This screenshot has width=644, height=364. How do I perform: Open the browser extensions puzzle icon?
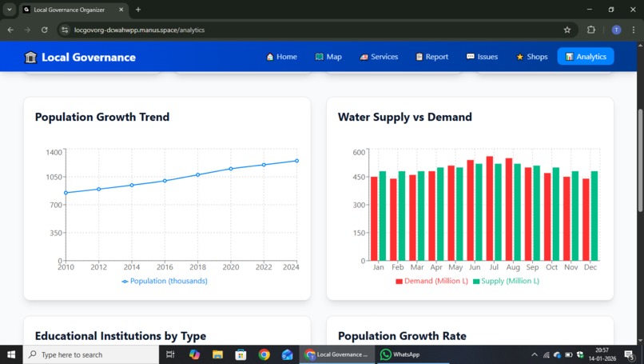(591, 30)
